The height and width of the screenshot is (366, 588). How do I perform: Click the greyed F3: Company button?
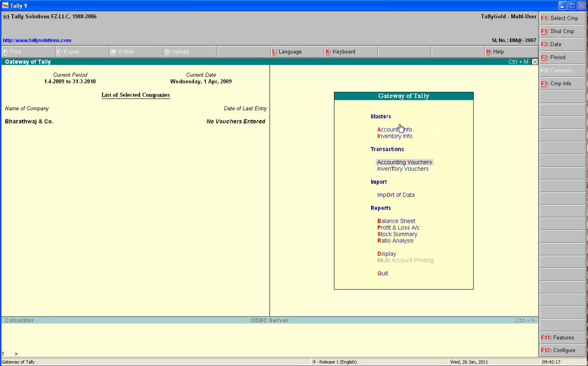[562, 71]
